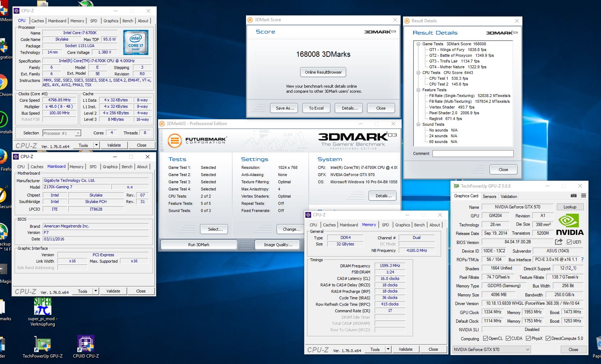This screenshot has width=601, height=364.
Task: Click the 4100.0 MHz NB Frequency value
Action: click(x=417, y=250)
